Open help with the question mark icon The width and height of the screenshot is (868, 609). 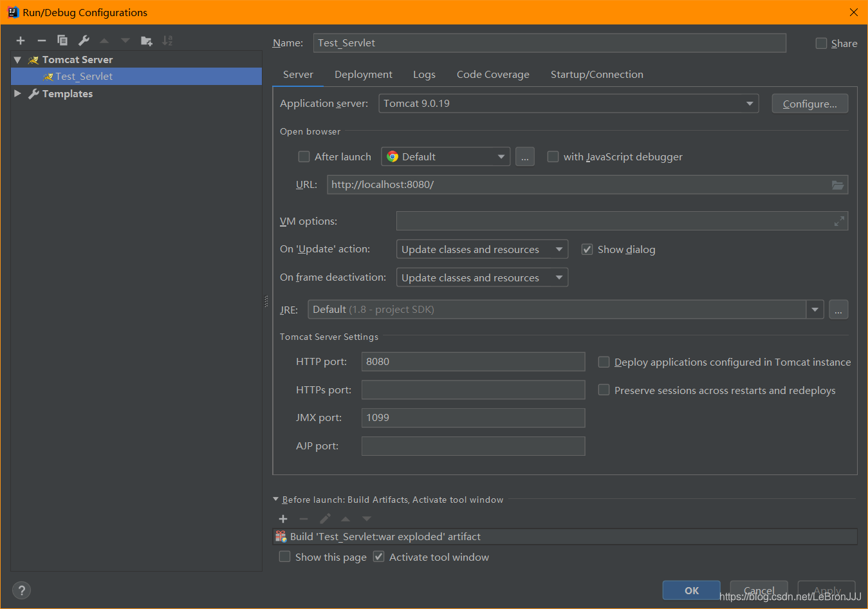(21, 590)
